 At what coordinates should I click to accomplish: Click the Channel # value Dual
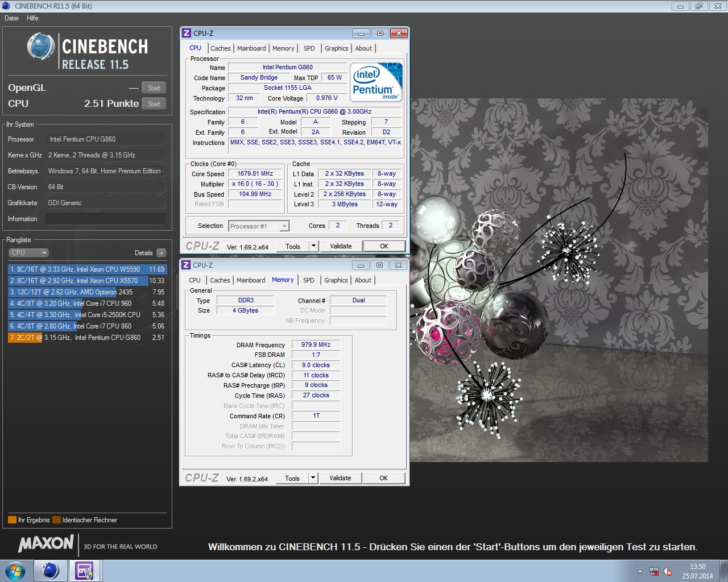358,300
